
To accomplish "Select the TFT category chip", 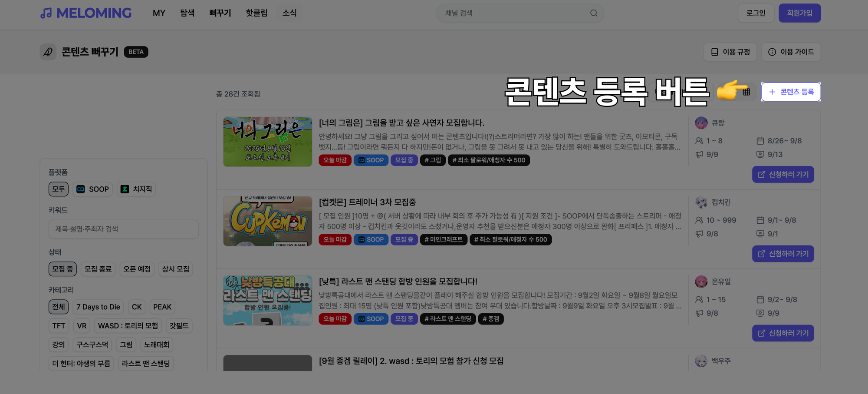I will 59,326.
